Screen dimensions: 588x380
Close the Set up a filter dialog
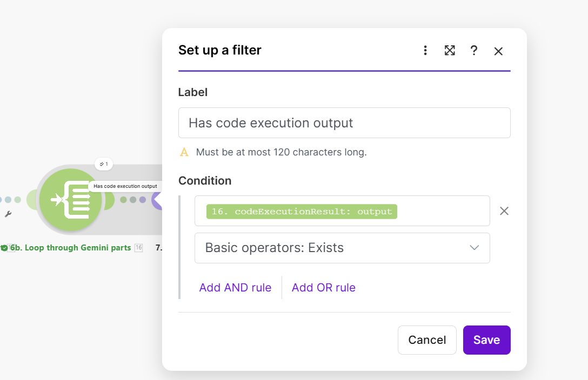498,51
